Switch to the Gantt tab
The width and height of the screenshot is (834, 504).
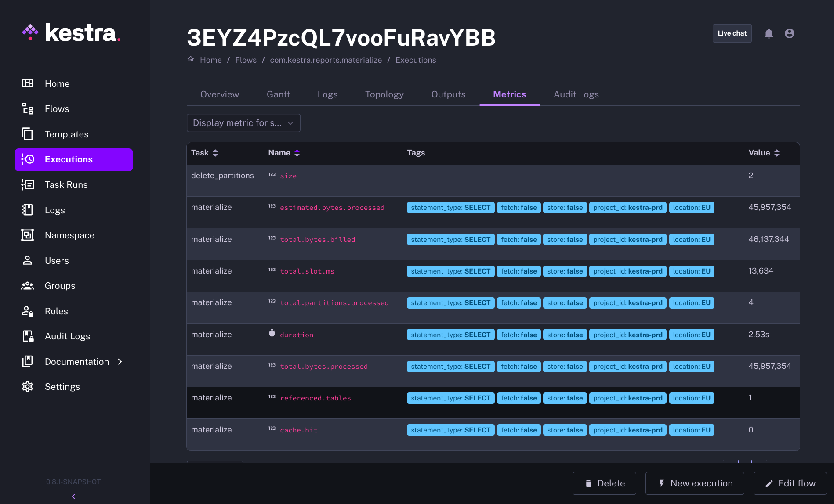click(278, 94)
